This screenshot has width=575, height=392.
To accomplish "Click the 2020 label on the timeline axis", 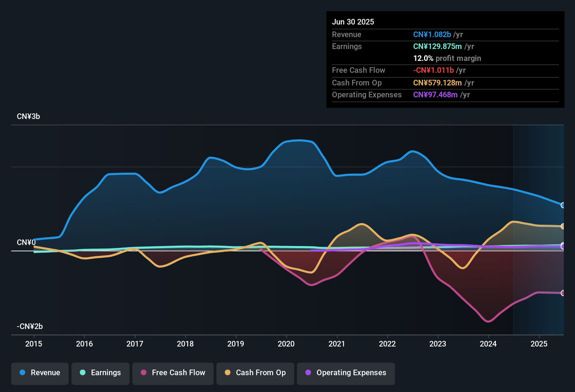I will pyautogui.click(x=286, y=344).
